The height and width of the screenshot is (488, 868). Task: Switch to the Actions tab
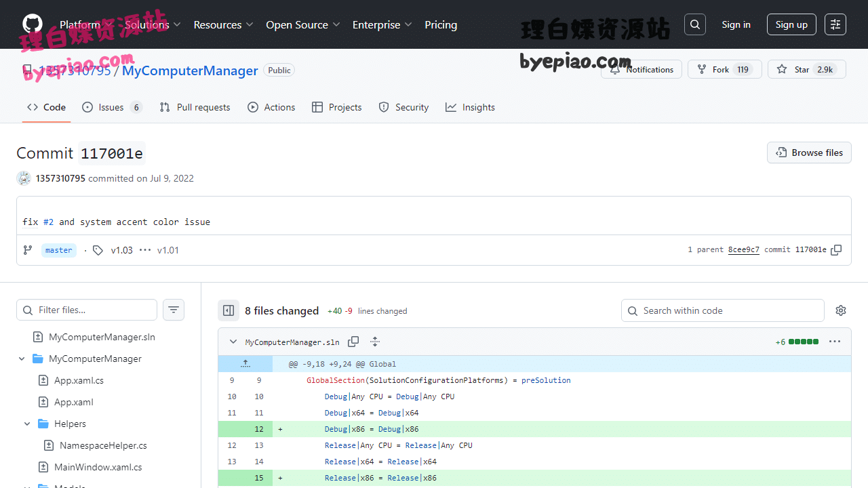271,107
